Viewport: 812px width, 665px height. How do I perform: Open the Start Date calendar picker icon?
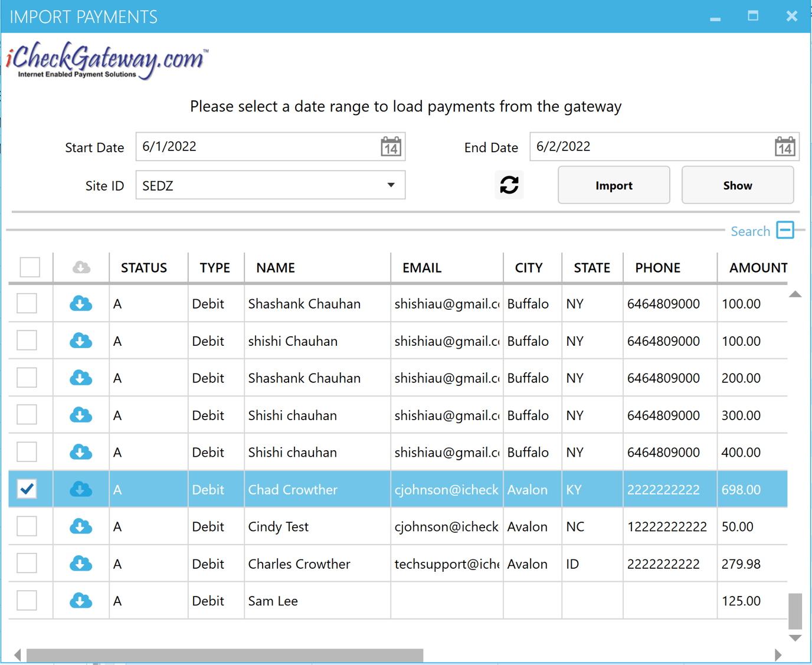tap(391, 146)
